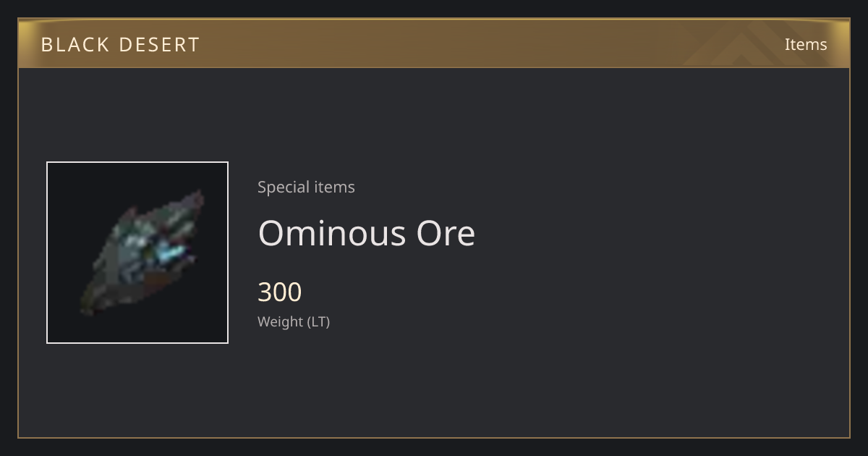Click the word Special above the title
Image resolution: width=868 pixels, height=456 pixels.
tap(280, 187)
